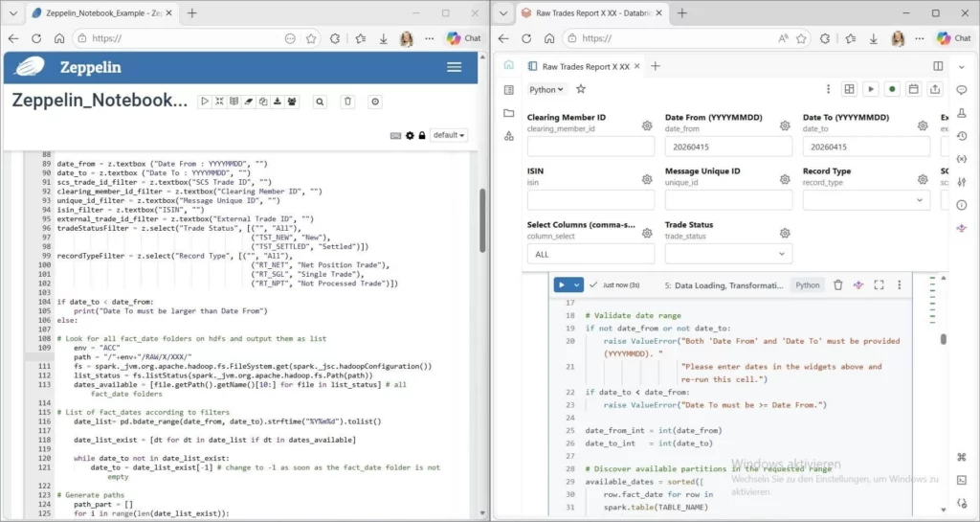Clone the Zeppelin note
Image resolution: width=980 pixels, height=522 pixels.
(x=262, y=102)
